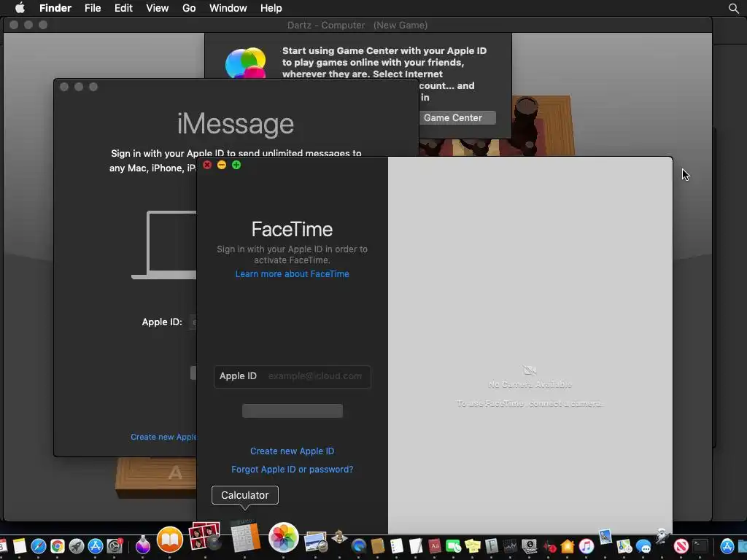Open the News app icon
The width and height of the screenshot is (747, 560).
tap(681, 546)
